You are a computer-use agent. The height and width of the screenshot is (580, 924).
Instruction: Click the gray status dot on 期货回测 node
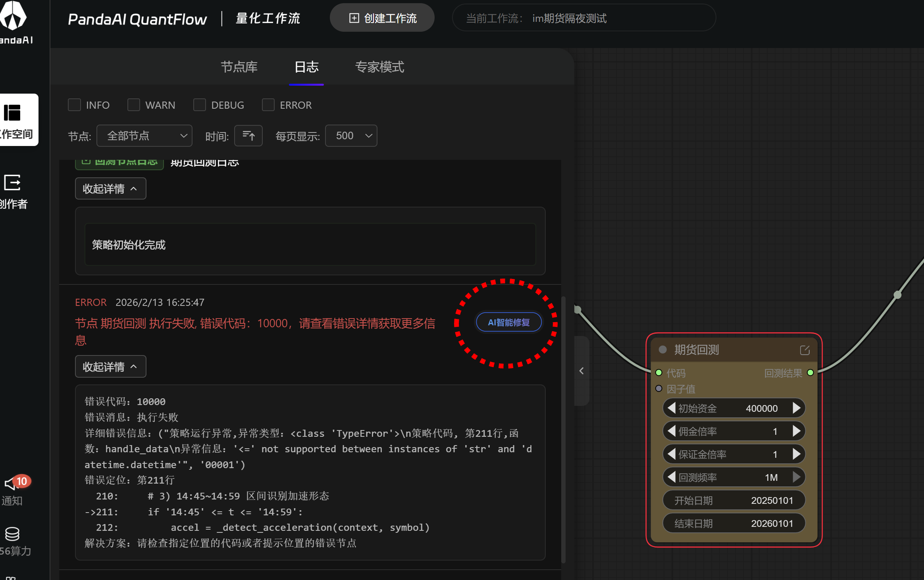coord(662,350)
